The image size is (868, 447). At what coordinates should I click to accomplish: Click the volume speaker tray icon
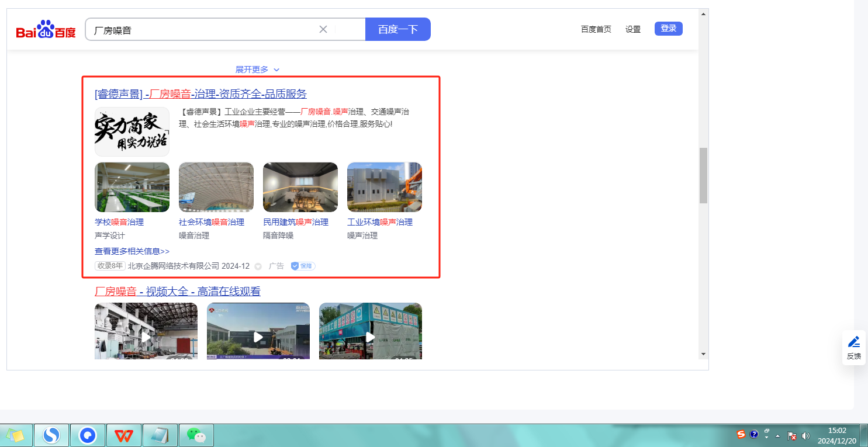click(x=805, y=435)
